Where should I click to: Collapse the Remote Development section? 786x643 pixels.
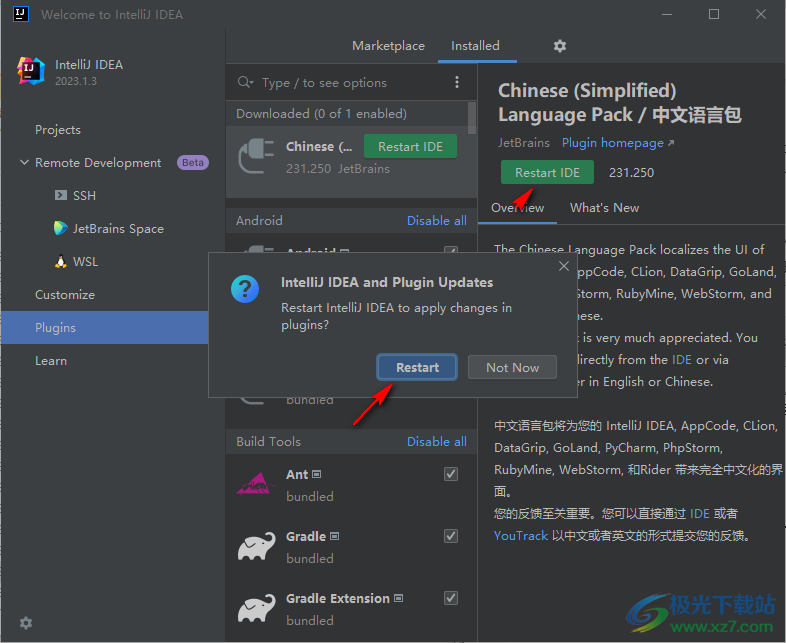tap(24, 162)
